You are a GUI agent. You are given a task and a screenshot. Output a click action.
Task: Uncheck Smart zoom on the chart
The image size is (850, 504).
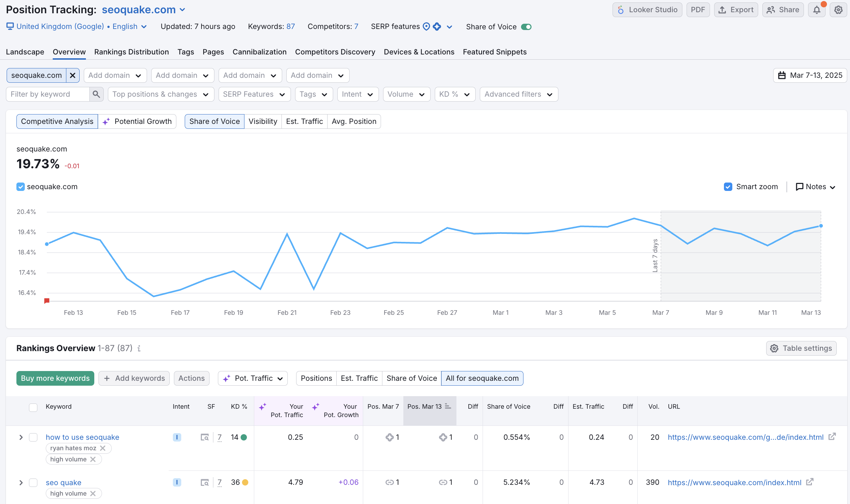[728, 187]
